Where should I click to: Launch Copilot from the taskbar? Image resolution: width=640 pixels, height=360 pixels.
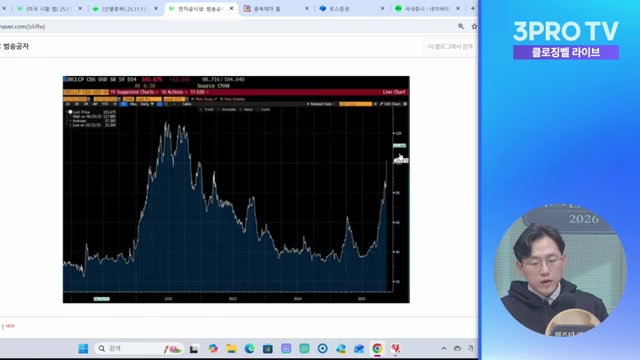(x=213, y=349)
